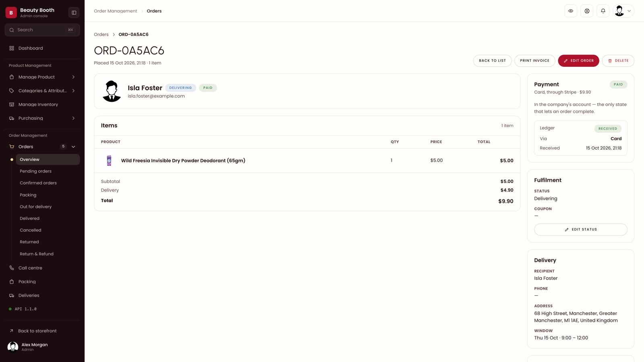Click the deodorant product thumbnail

109,160
